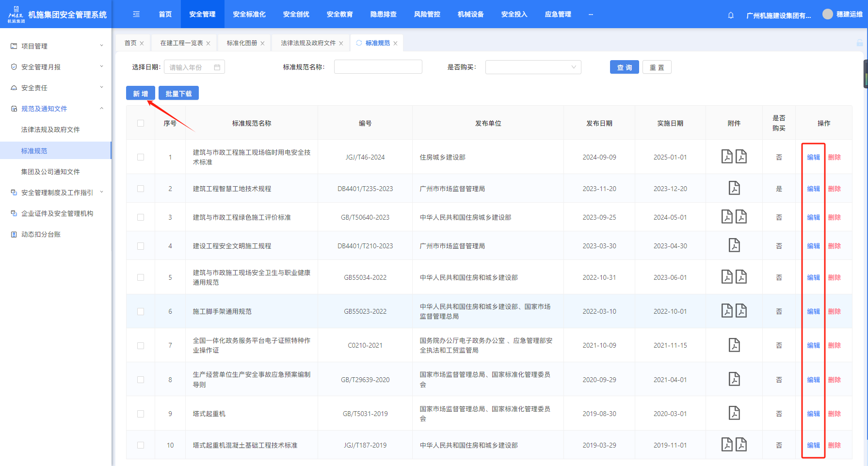868x466 pixels.
Task: Open the 是否购买 dropdown
Action: pyautogui.click(x=533, y=67)
